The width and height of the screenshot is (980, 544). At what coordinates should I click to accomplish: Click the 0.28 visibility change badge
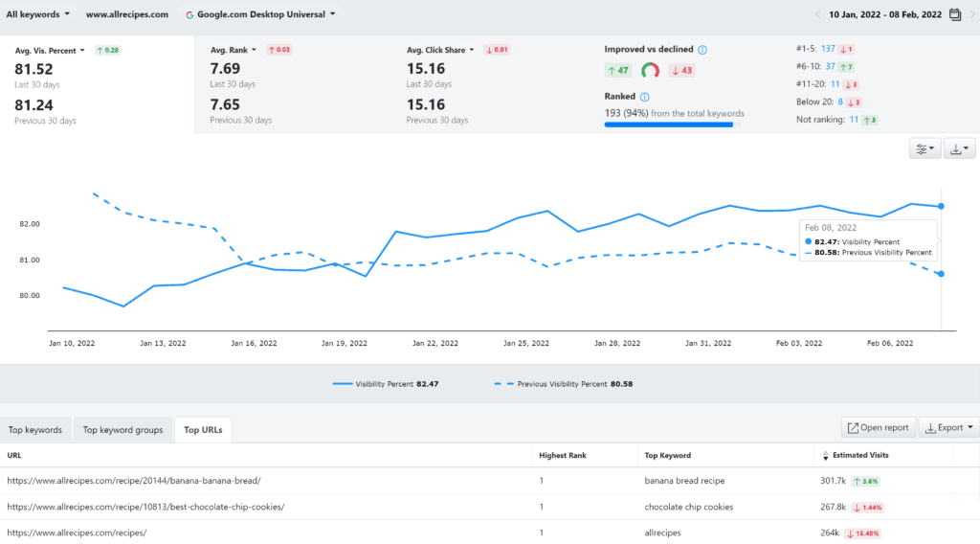pos(107,50)
